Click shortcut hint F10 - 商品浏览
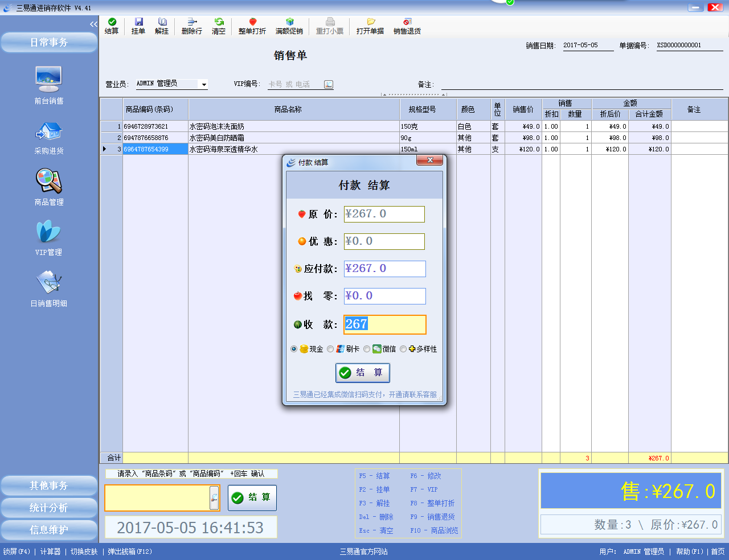 [434, 530]
